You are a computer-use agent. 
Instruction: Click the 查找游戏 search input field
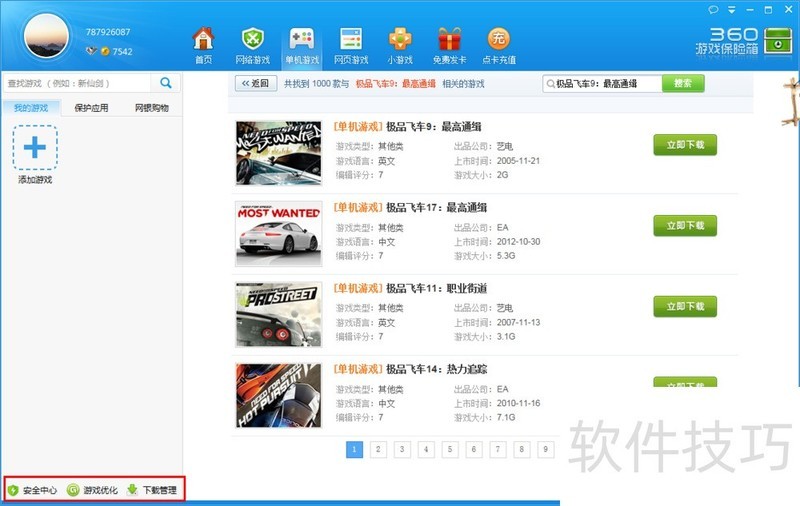(x=76, y=83)
